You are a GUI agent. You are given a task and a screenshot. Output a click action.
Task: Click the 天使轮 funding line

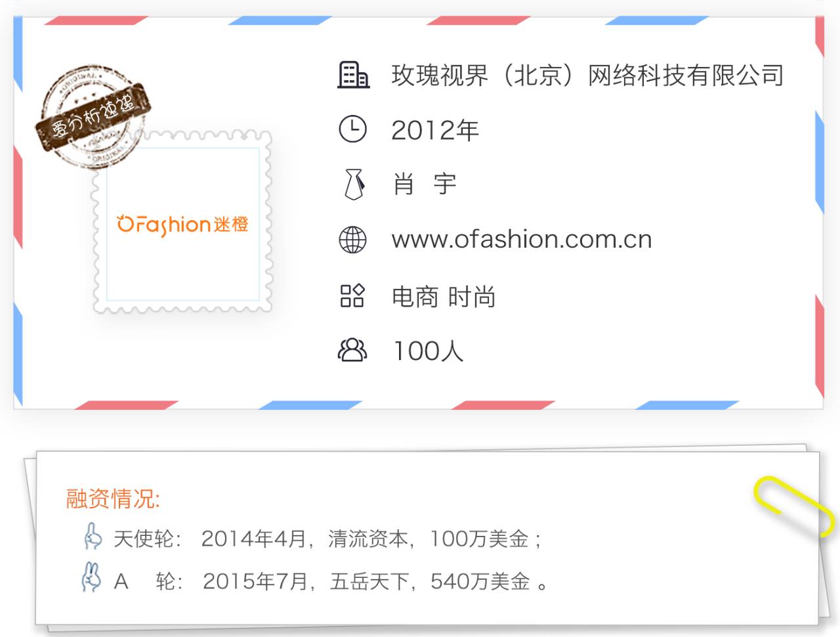(x=327, y=538)
